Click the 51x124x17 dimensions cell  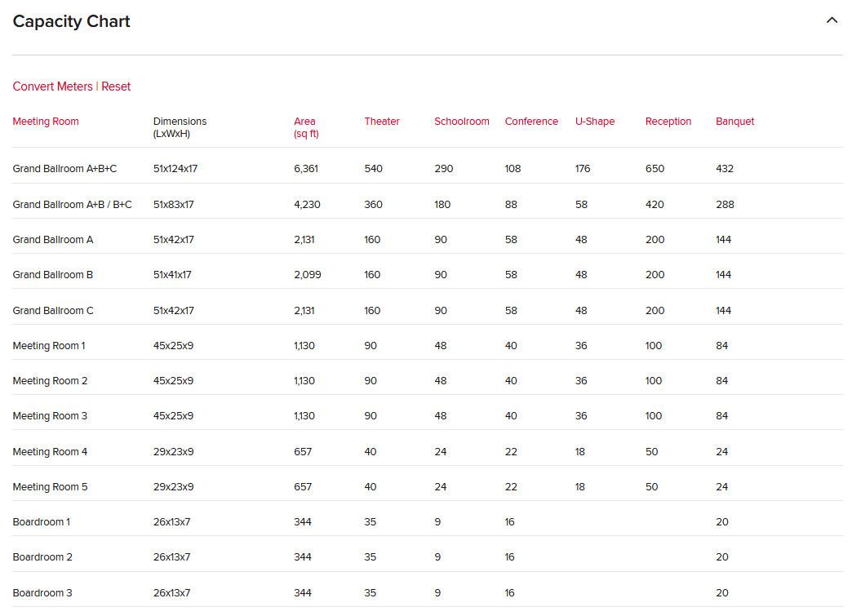click(175, 168)
